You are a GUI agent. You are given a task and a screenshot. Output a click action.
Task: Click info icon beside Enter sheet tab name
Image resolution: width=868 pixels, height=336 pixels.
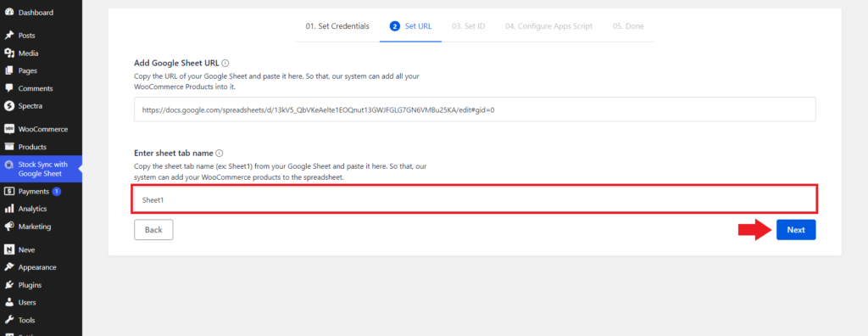pos(220,153)
